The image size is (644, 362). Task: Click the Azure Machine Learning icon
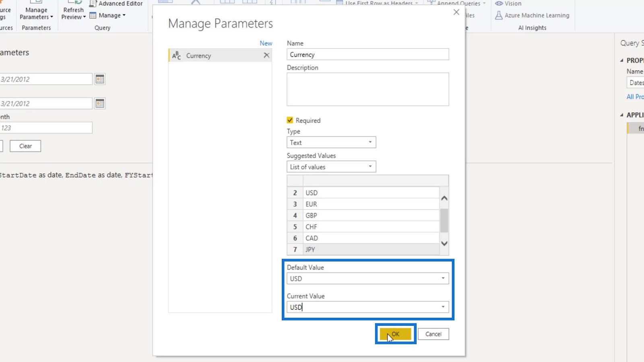tap(499, 15)
